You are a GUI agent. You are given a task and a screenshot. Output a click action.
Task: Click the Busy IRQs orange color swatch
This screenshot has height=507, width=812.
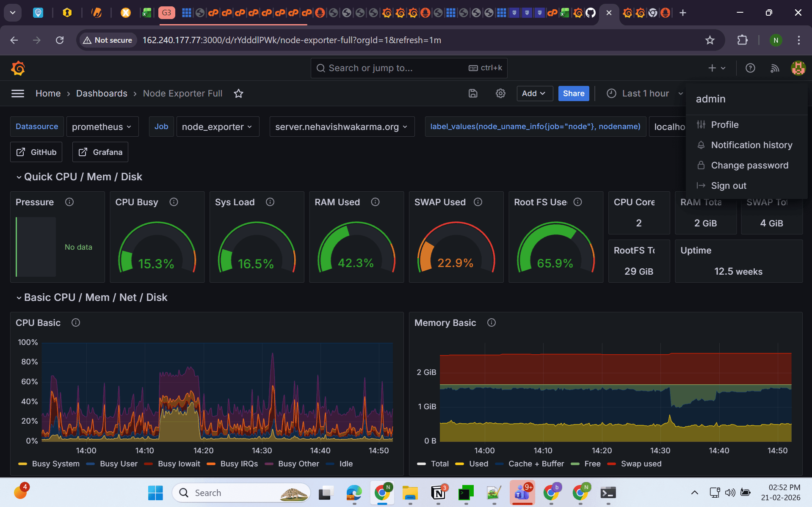211,464
